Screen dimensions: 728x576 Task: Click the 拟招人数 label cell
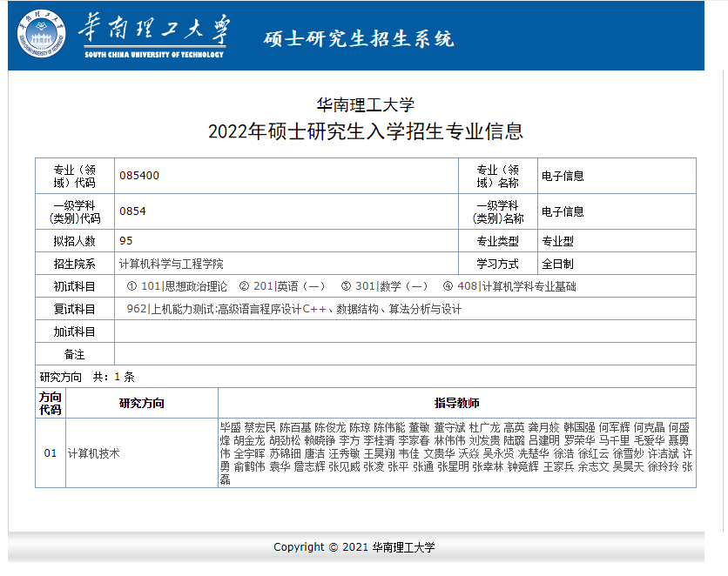75,241
